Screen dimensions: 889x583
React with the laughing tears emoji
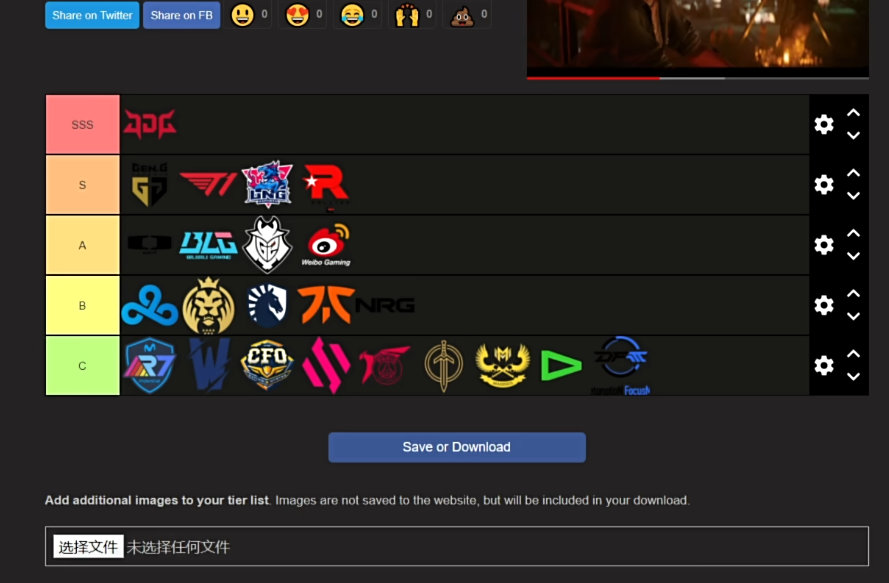pos(352,15)
